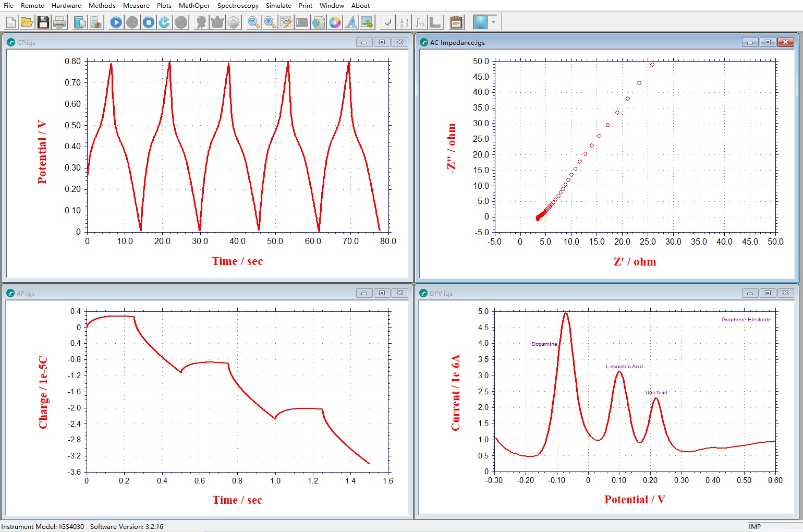Image resolution: width=803 pixels, height=532 pixels.
Task: Click the teal pattern color swatch in toolbar
Action: tap(480, 22)
